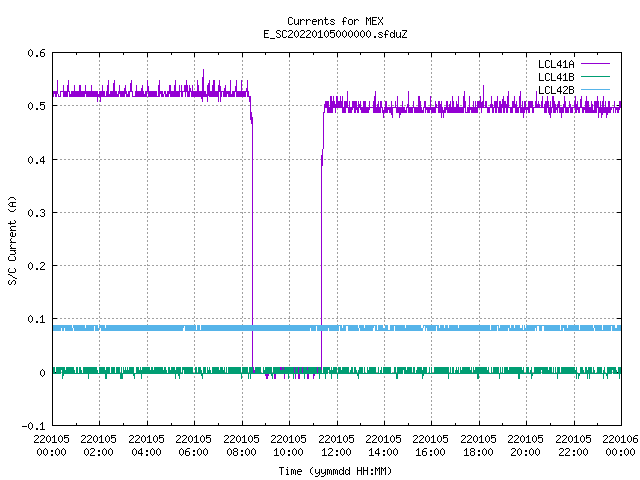Click the x-axis label "Time (yymmdd HH:MM)"
640x480 pixels.
point(335,471)
